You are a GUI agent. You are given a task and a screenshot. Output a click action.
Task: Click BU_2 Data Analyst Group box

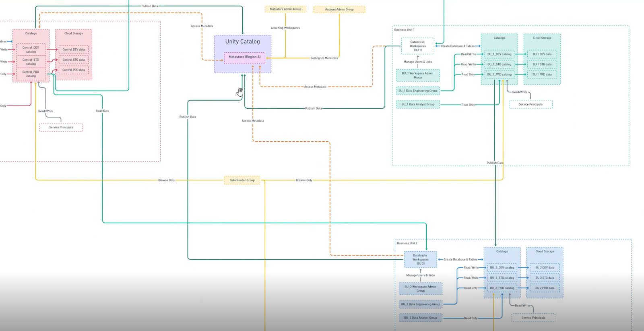pos(420,318)
